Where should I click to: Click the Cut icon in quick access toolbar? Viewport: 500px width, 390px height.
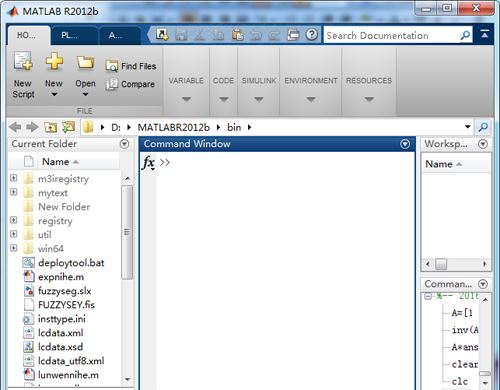point(199,35)
